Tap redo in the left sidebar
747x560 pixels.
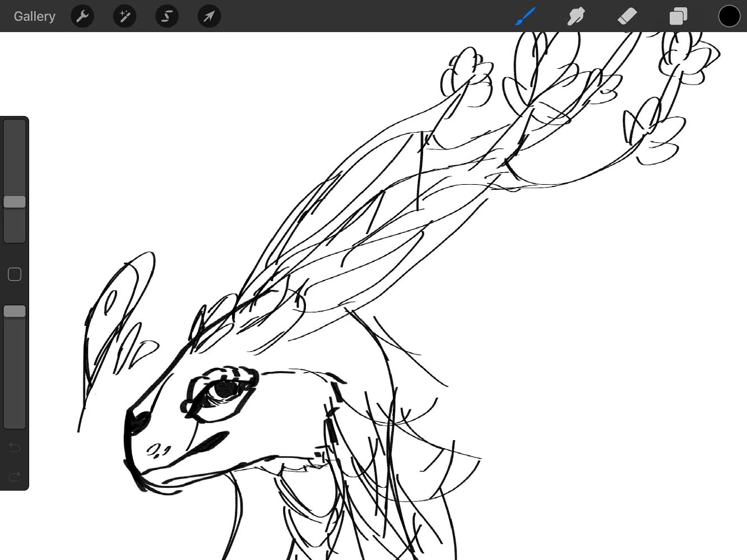pos(15,475)
